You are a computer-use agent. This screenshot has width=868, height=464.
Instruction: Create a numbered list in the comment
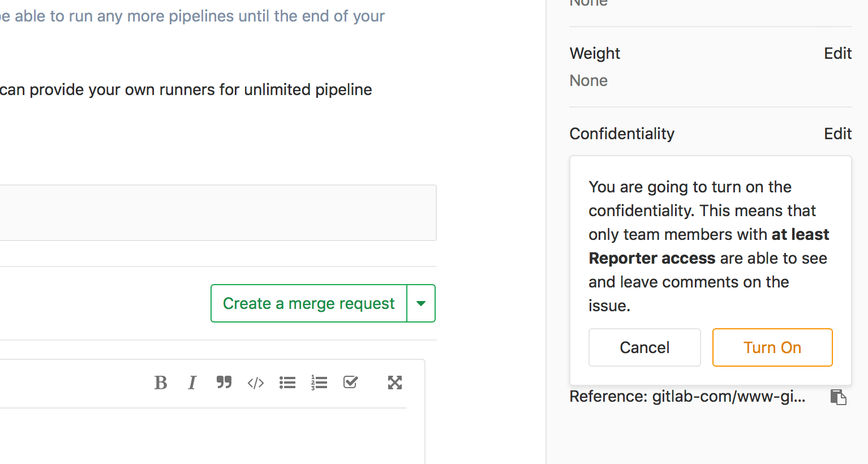point(319,383)
